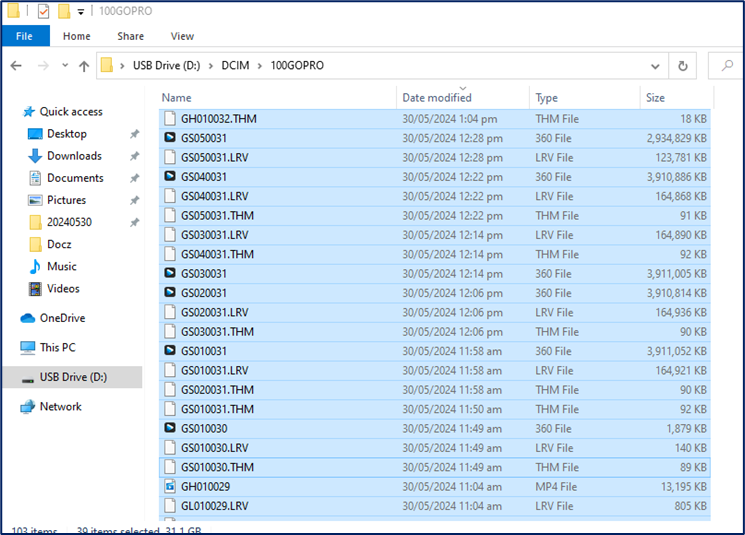Click the GS020031 360 file icon
745x535 pixels.
tap(170, 292)
